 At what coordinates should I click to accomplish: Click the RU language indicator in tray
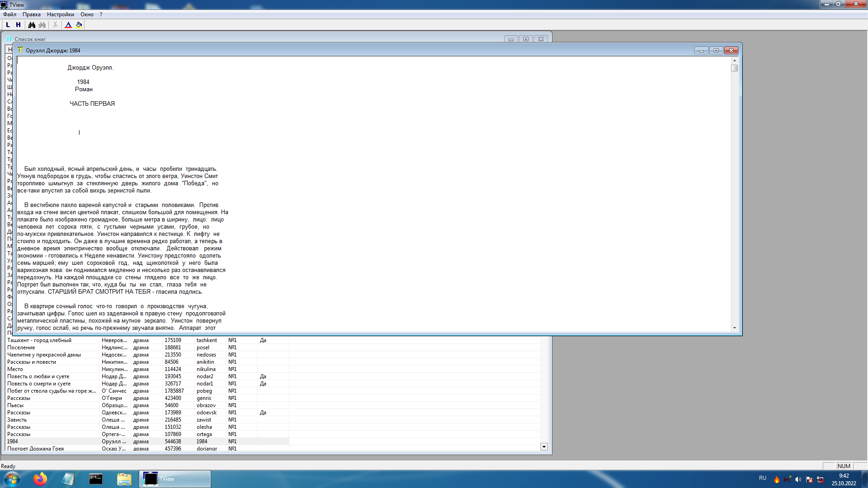click(763, 478)
